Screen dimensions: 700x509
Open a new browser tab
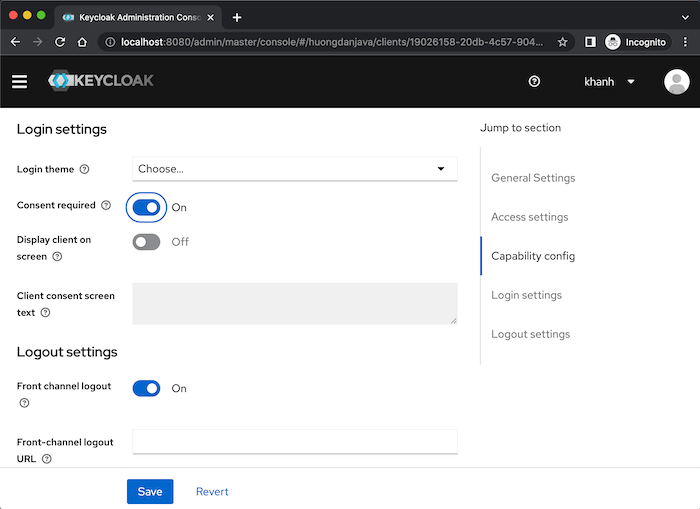237,17
